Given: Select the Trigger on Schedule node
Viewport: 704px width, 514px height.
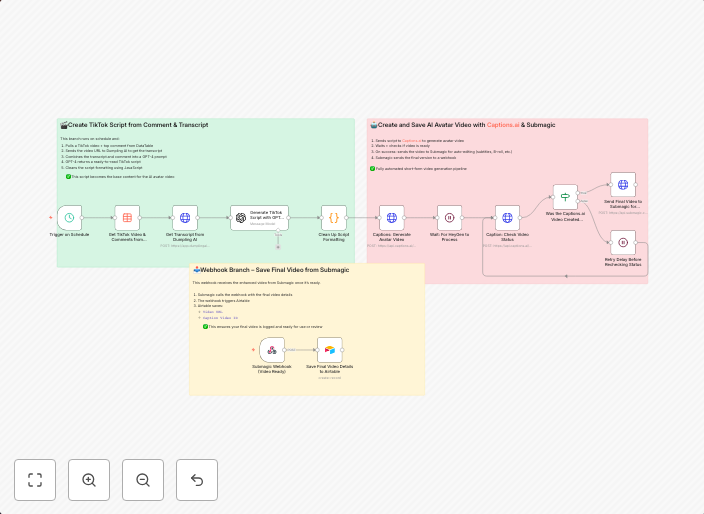Looking at the screenshot, I should (x=69, y=217).
